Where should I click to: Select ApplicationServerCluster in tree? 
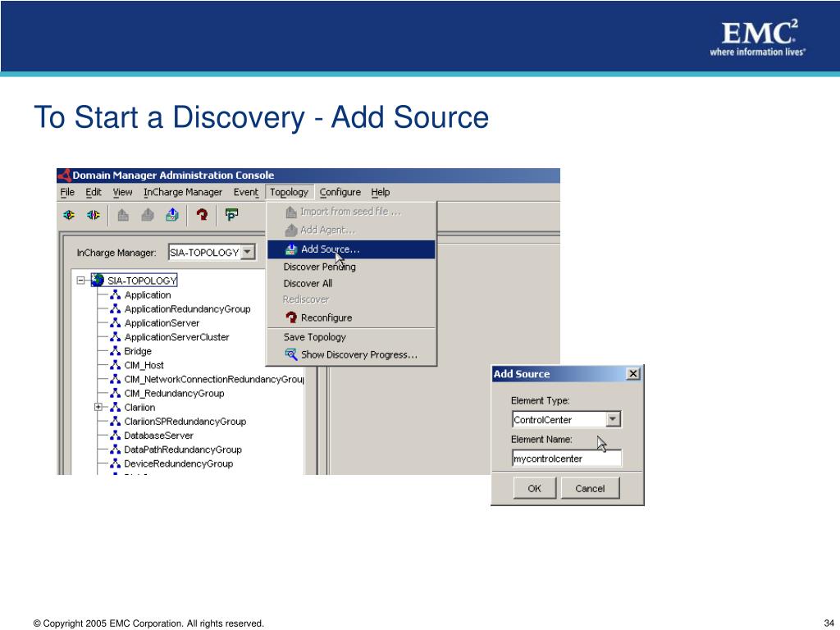(x=177, y=337)
